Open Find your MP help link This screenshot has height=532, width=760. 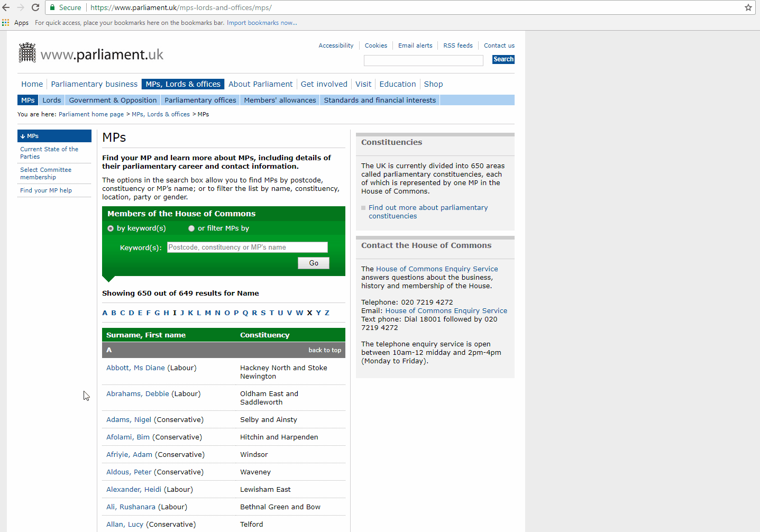(x=46, y=190)
